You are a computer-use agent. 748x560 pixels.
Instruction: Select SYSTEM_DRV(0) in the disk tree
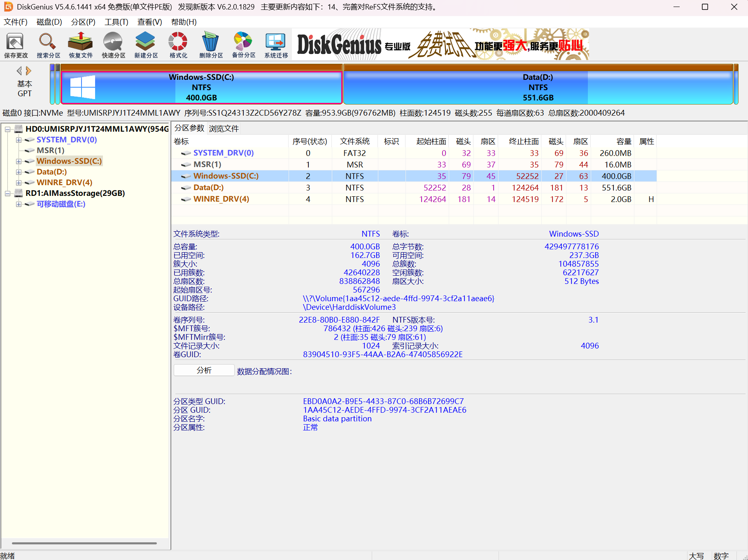tap(67, 140)
